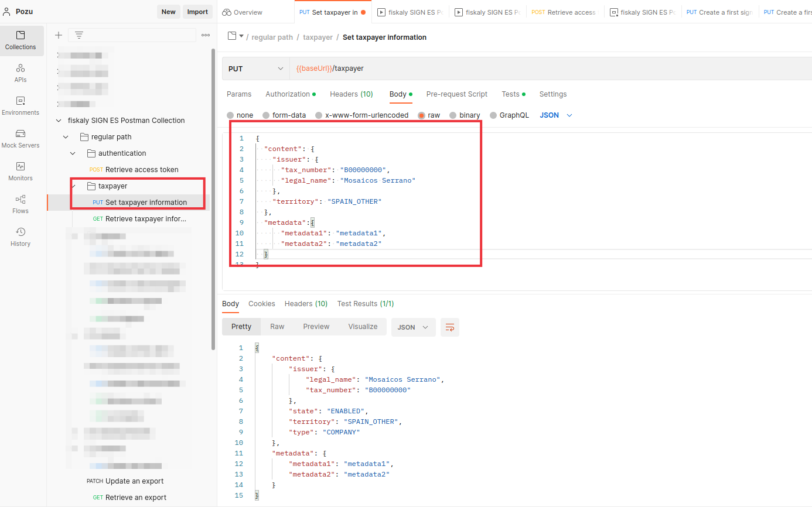Click taxpayer in the breadcrumb
The image size is (812, 507).
point(318,37)
